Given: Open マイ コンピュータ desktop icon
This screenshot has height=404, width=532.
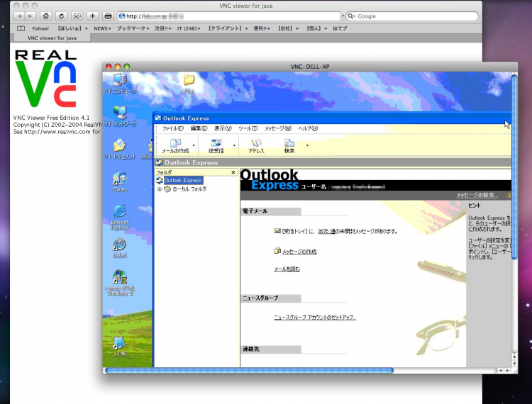Looking at the screenshot, I should (x=120, y=84).
